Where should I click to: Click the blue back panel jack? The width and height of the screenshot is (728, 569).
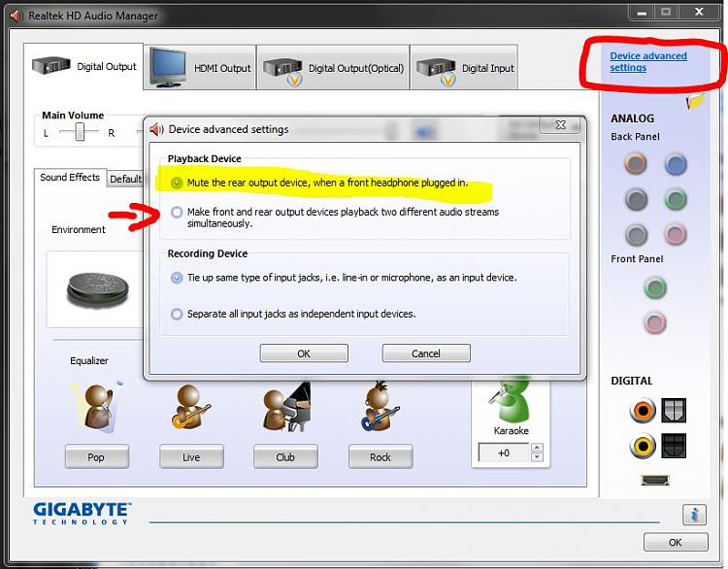pyautogui.click(x=676, y=164)
